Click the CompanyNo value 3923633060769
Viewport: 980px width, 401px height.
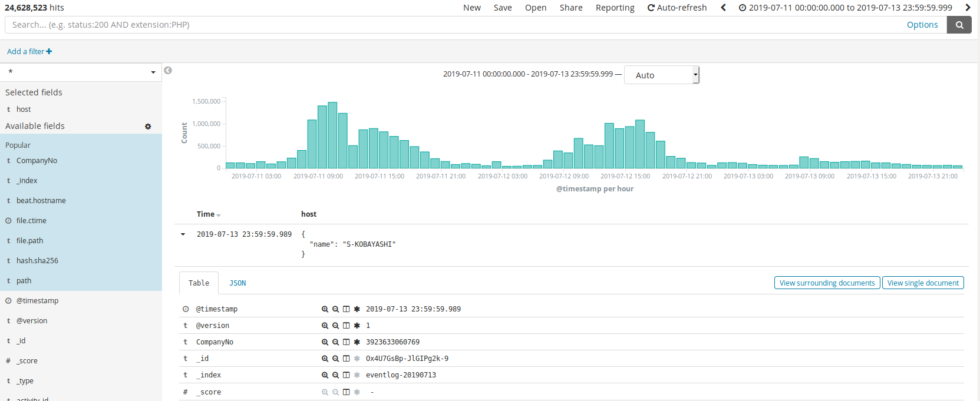point(392,342)
